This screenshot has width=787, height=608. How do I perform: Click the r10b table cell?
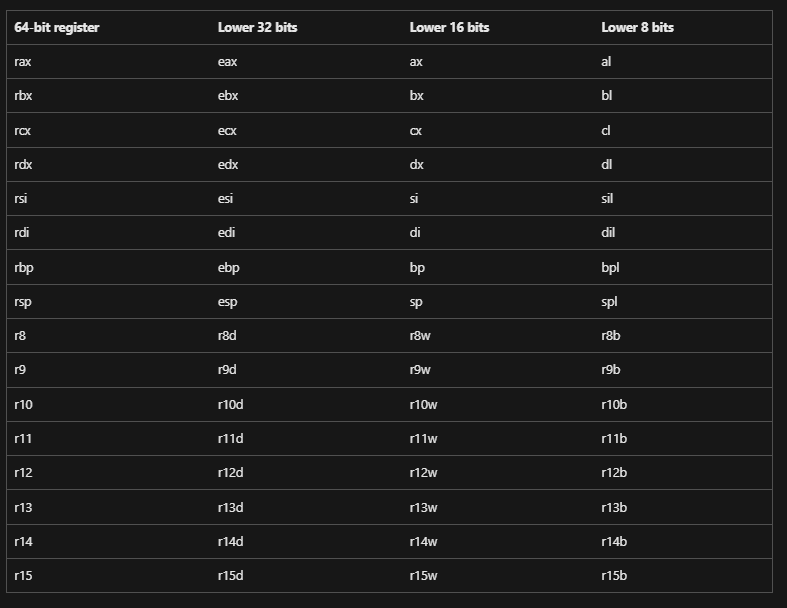tap(614, 405)
